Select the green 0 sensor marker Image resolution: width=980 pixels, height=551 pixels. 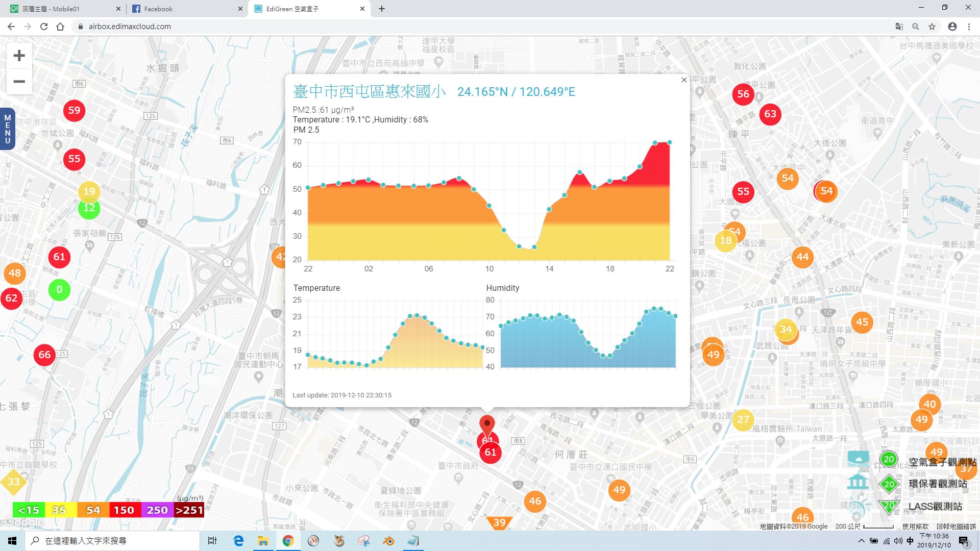(x=59, y=290)
